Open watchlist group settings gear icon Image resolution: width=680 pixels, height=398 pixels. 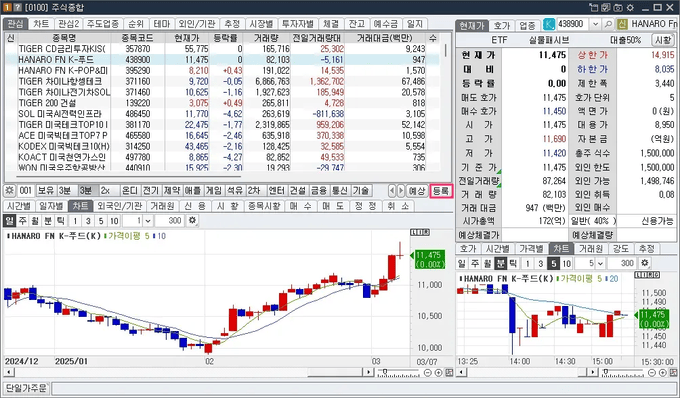click(x=9, y=191)
